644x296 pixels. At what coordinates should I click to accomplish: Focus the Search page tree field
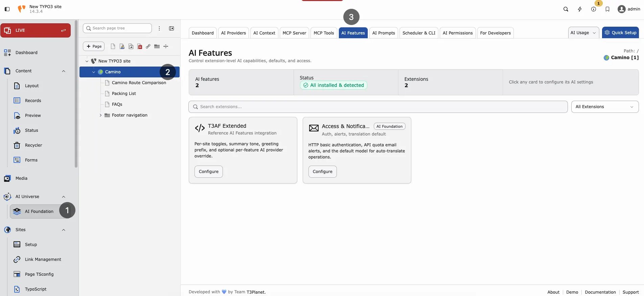click(x=117, y=28)
